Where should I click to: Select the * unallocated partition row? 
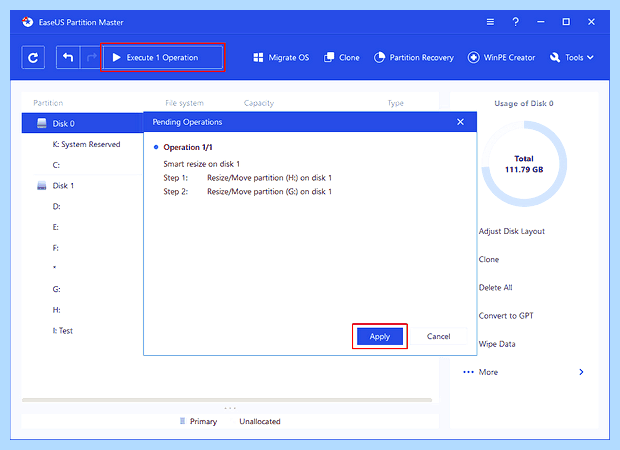pos(55,268)
